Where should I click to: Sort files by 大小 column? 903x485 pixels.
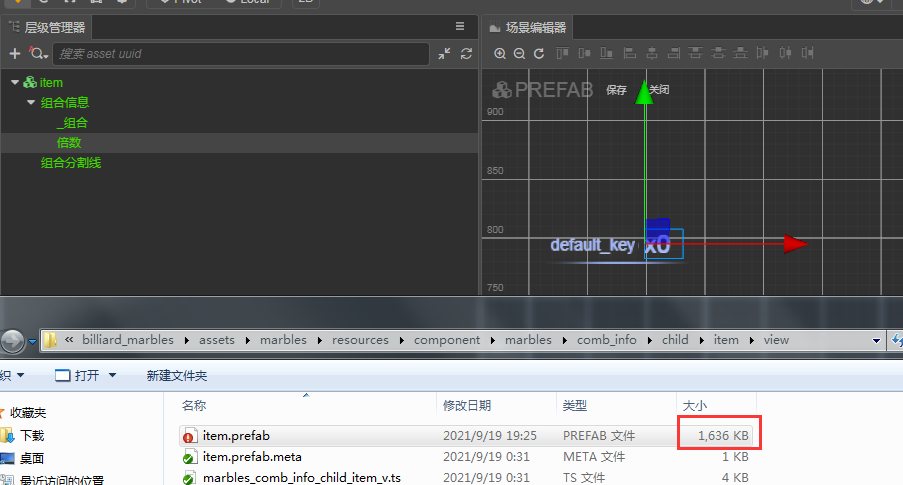[695, 406]
